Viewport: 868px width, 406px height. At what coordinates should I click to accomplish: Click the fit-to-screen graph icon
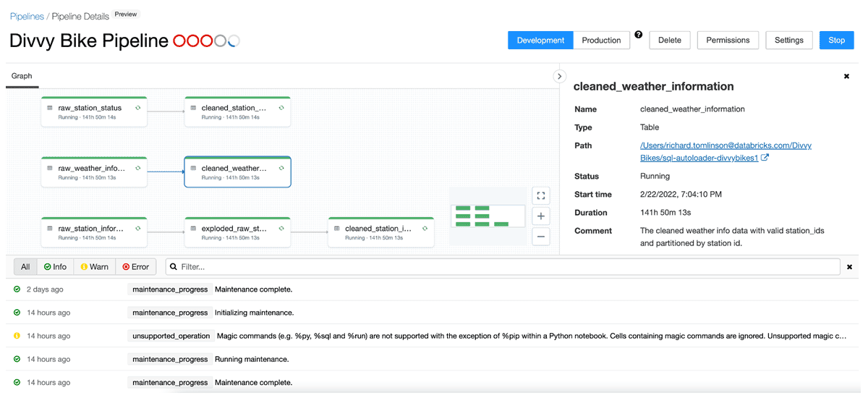pos(540,195)
